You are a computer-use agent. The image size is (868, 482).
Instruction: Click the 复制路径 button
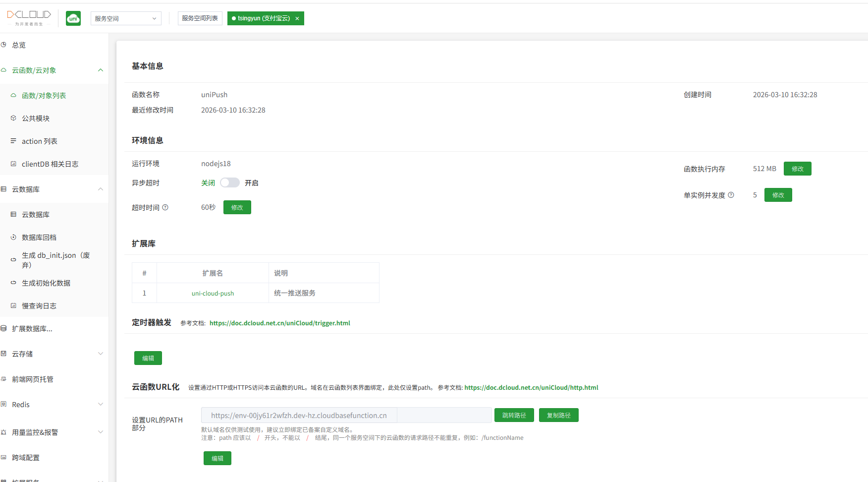coord(558,416)
